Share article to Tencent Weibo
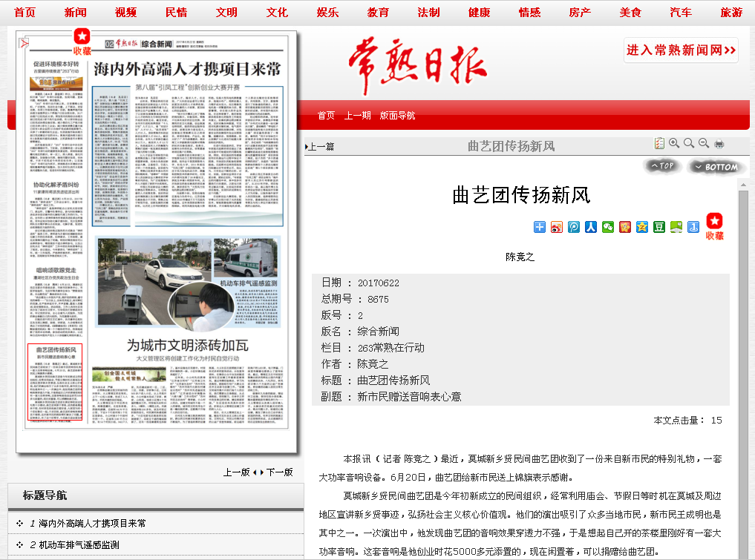Image resolution: width=755 pixels, height=560 pixels. click(574, 227)
